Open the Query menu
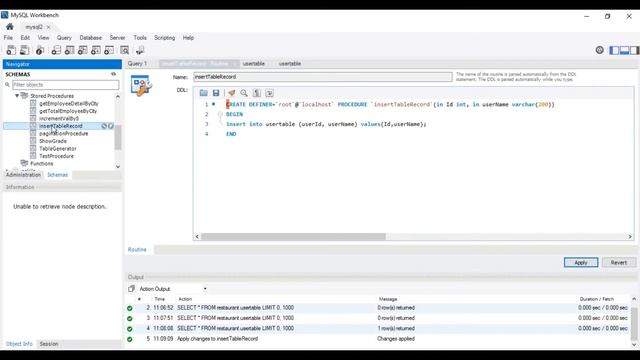This screenshot has width=640, height=360. (x=64, y=38)
